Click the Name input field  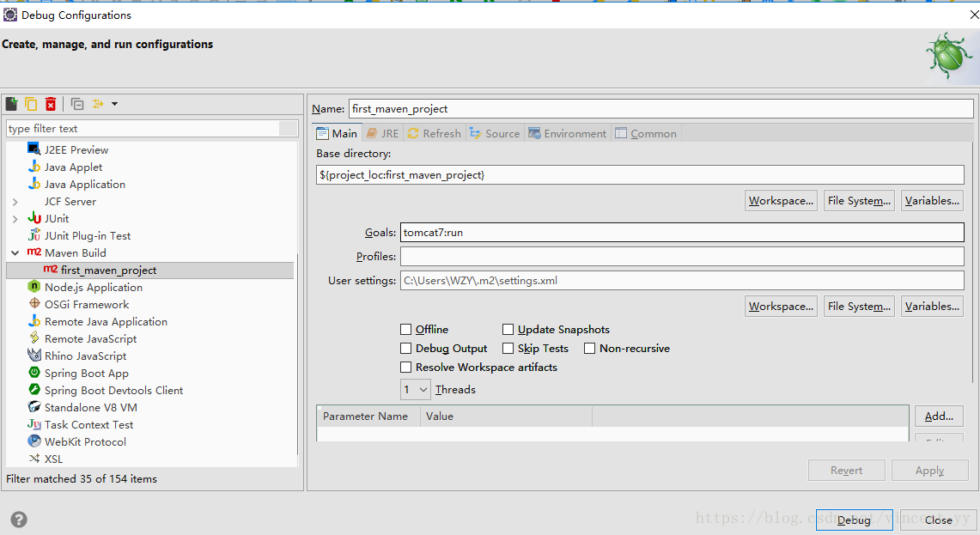(x=661, y=109)
